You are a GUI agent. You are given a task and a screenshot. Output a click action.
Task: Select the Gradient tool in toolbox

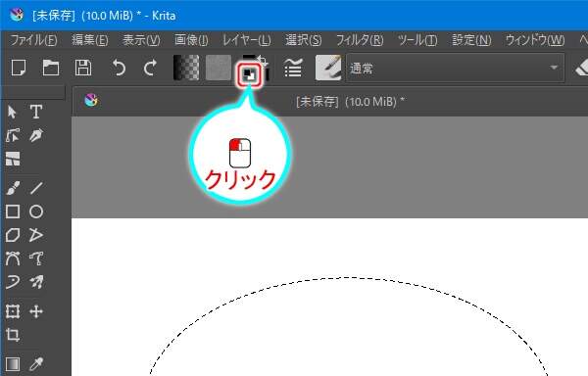(x=13, y=363)
